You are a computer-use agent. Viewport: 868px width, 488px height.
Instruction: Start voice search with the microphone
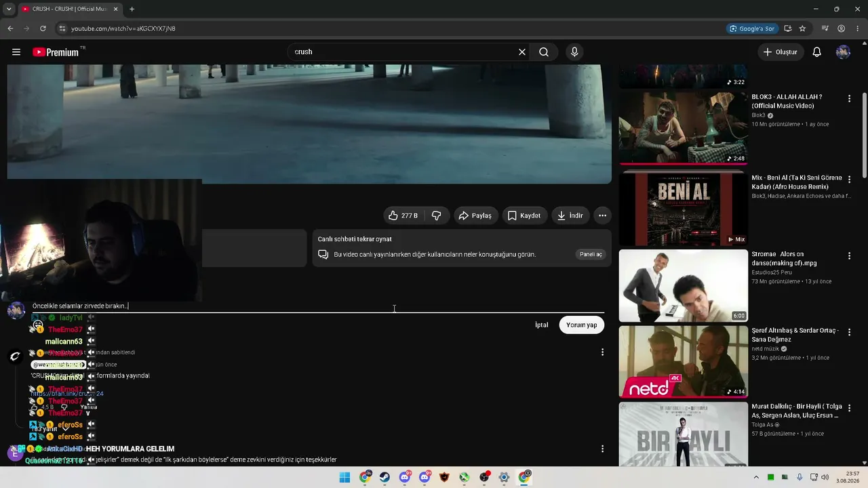(574, 52)
